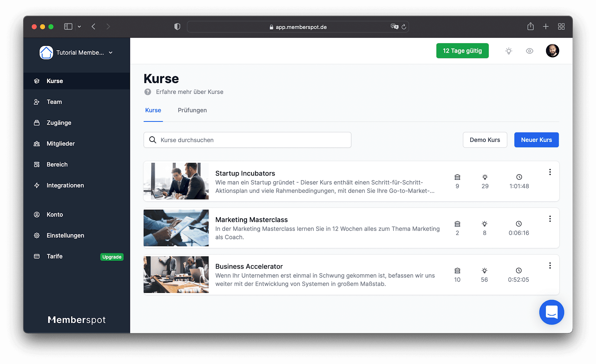
Task: Reload the page with the refresh icon
Action: [403, 27]
